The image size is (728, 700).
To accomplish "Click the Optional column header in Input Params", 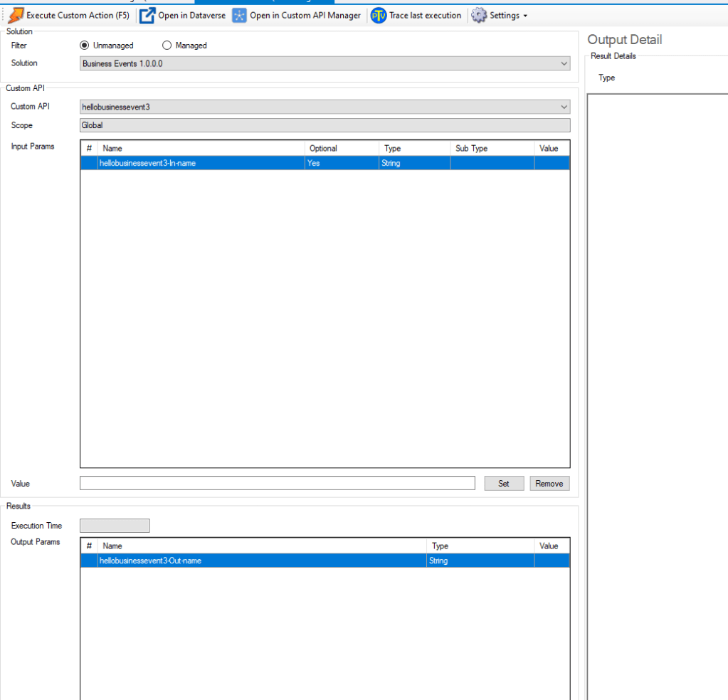I will (324, 148).
